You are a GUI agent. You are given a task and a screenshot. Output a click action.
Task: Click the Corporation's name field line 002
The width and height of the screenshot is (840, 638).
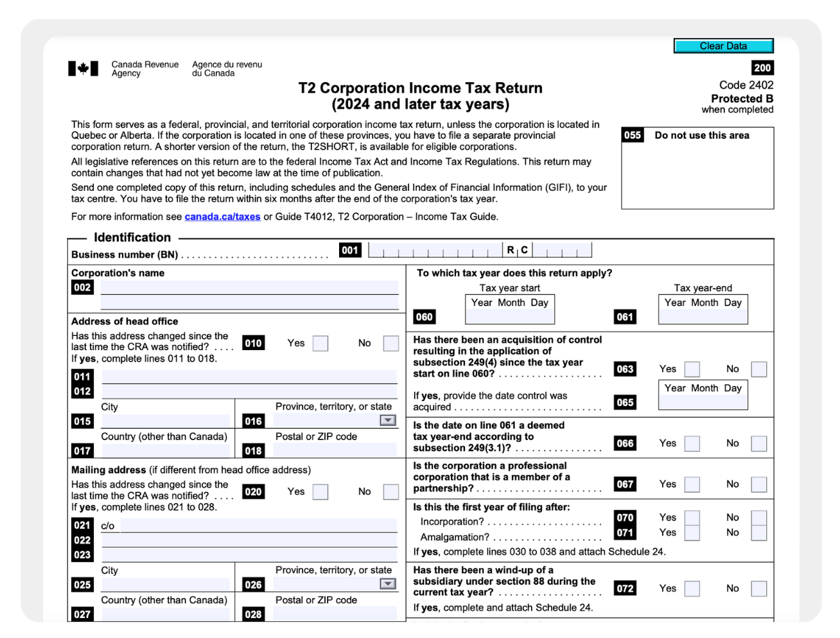pyautogui.click(x=249, y=288)
